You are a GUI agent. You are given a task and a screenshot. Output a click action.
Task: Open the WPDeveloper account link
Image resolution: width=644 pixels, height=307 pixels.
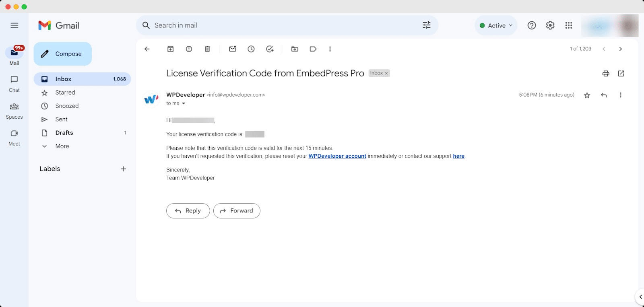pyautogui.click(x=337, y=156)
